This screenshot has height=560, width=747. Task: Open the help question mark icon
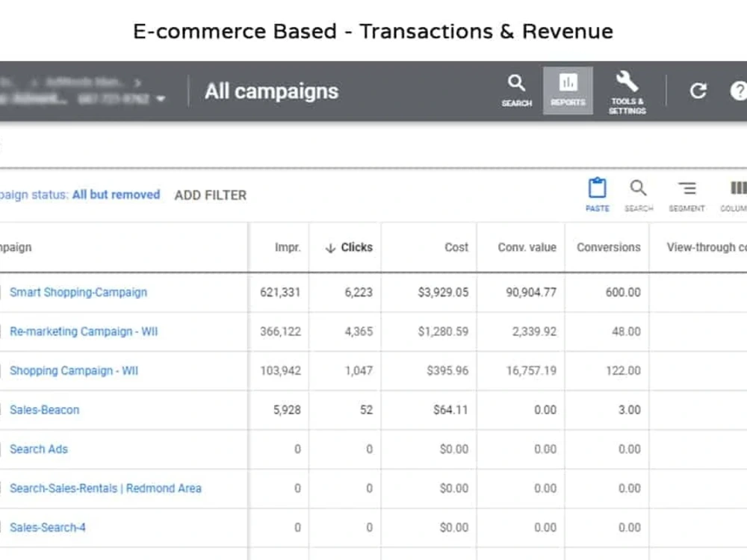pyautogui.click(x=739, y=90)
